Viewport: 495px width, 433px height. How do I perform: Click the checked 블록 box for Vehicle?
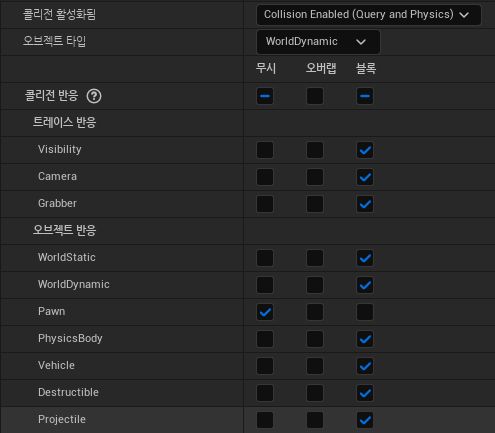click(365, 366)
